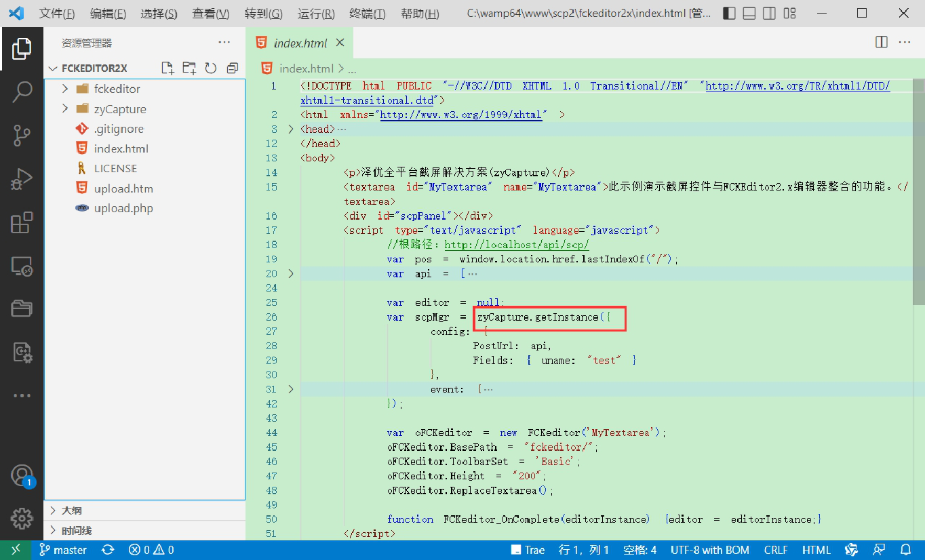Screen dimensions: 925x560
Task: Toggle the primary sidebar layout button
Action: (x=729, y=14)
